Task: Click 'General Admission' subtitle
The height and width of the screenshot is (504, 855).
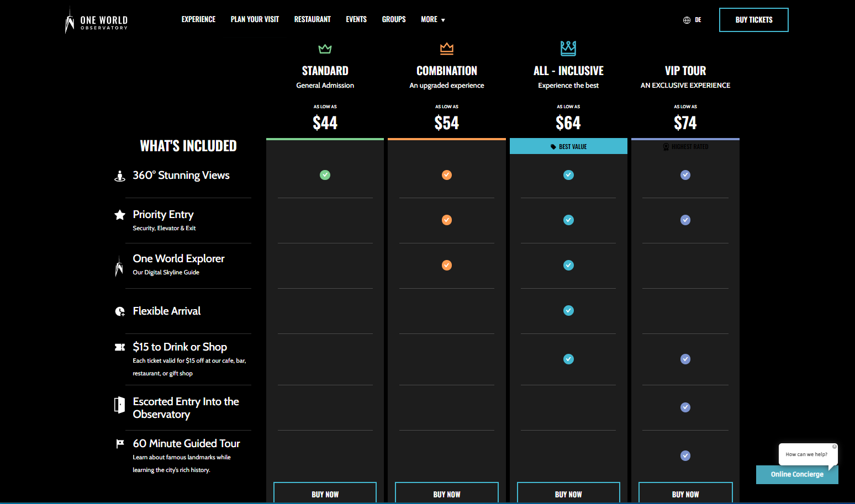Action: pyautogui.click(x=325, y=86)
